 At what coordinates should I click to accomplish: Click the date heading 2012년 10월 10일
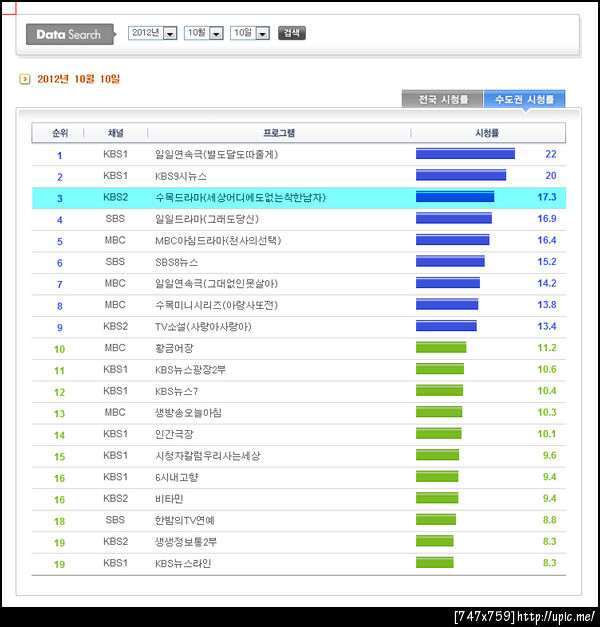[78, 79]
